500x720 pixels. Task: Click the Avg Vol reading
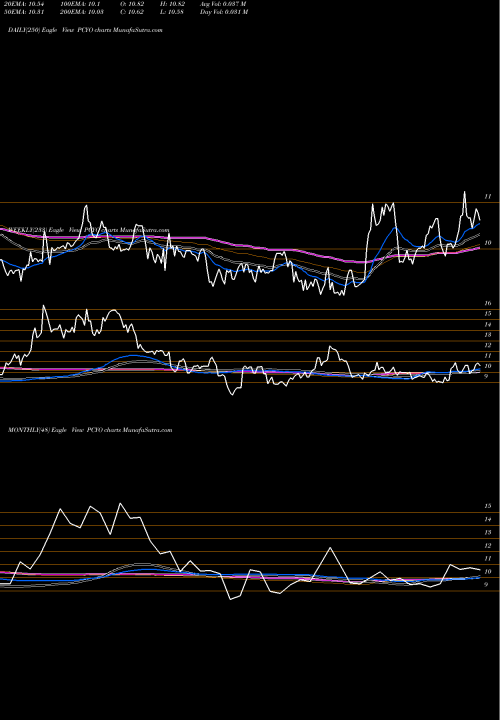click(x=223, y=4)
